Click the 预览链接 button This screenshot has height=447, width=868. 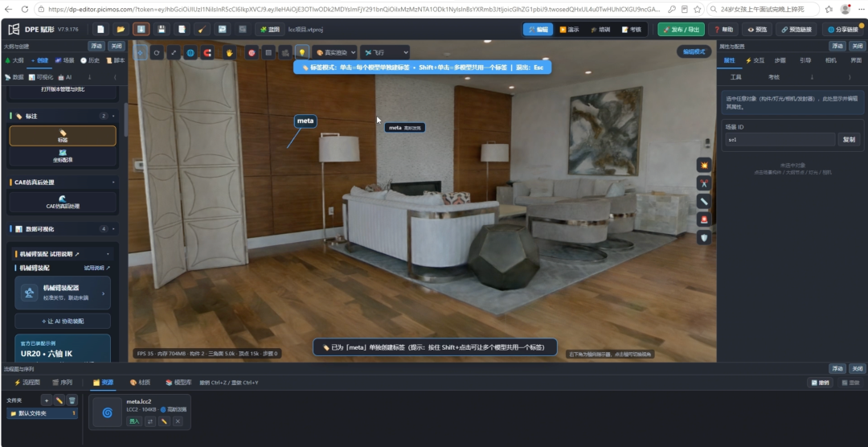[x=796, y=30]
